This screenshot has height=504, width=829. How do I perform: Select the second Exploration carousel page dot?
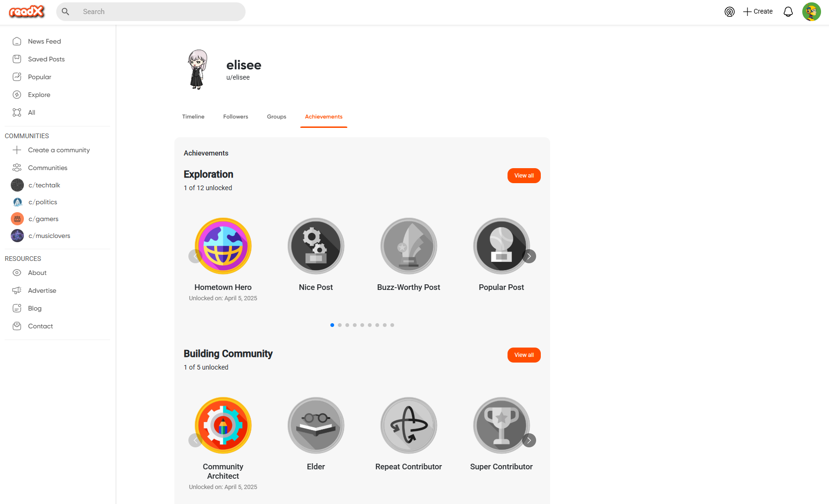click(x=340, y=325)
